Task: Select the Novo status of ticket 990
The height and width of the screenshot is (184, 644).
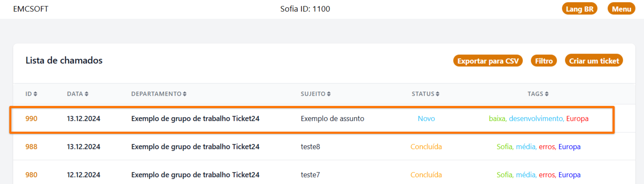Action: (x=426, y=119)
